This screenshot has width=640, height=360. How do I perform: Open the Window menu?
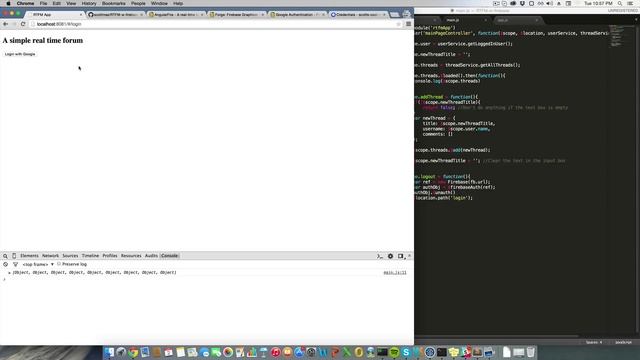(x=159, y=3)
